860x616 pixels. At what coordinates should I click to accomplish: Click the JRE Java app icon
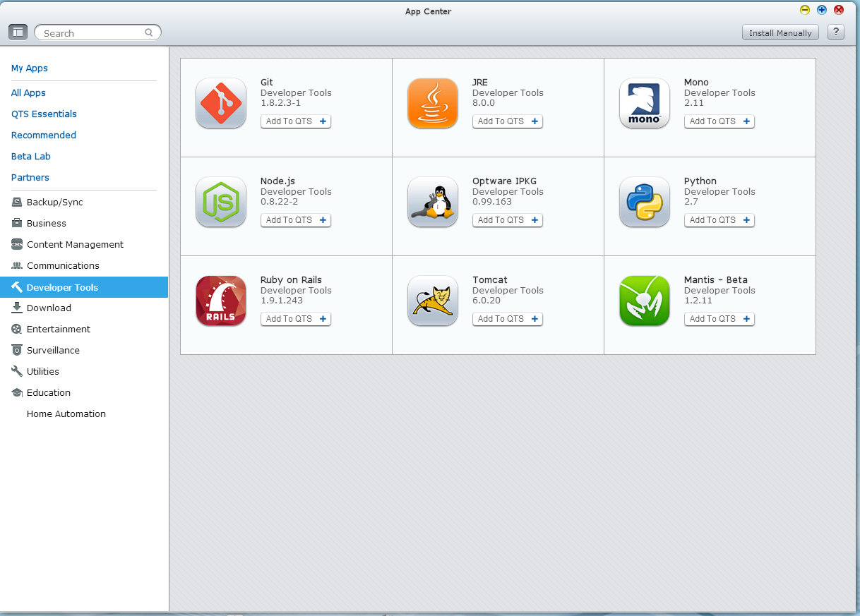(433, 103)
